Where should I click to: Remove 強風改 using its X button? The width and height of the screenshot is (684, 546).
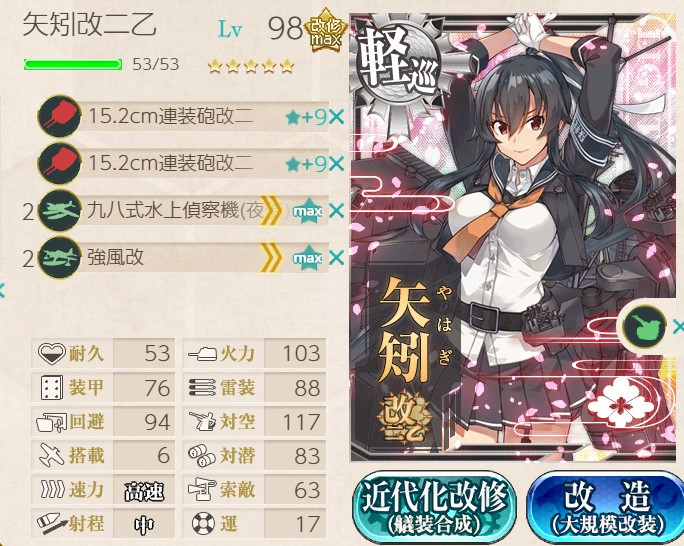(336, 258)
